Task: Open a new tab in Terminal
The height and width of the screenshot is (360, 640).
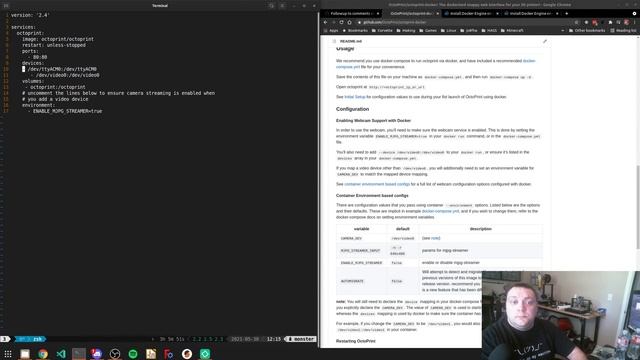Action: 6,6
